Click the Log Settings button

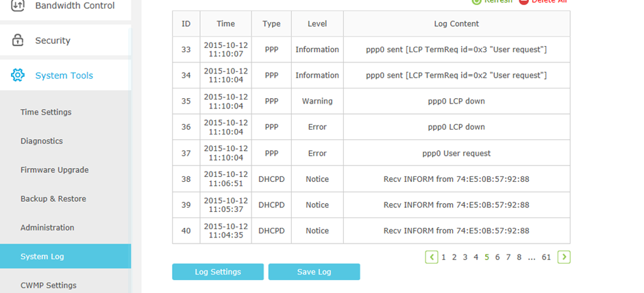tap(218, 272)
